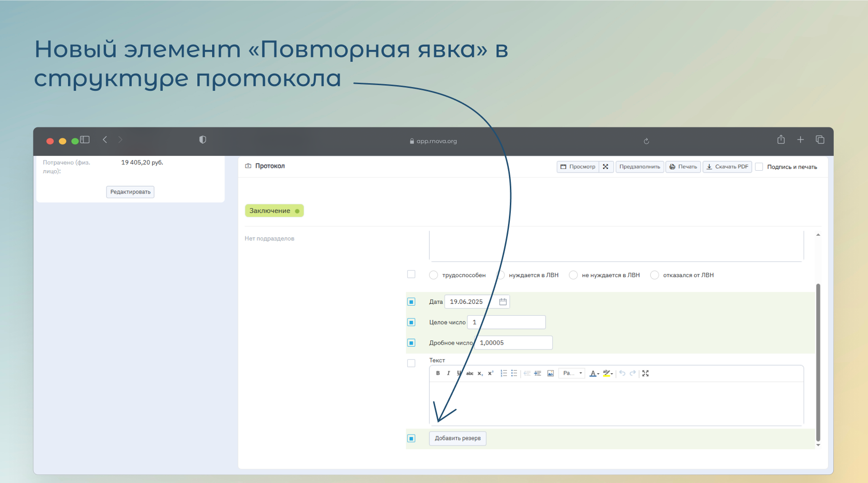The image size is (868, 483).
Task: Enable the Подпись и печать checkbox
Action: coord(759,167)
